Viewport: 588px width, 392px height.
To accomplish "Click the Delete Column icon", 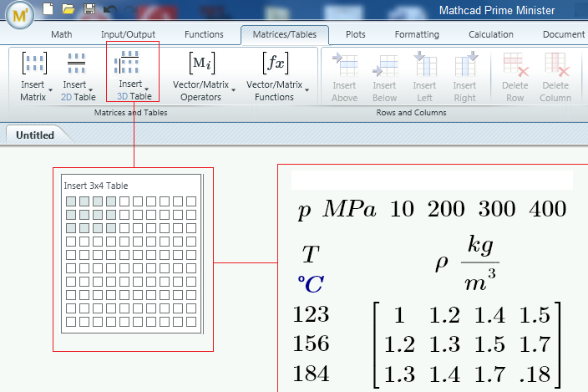I will point(557,64).
